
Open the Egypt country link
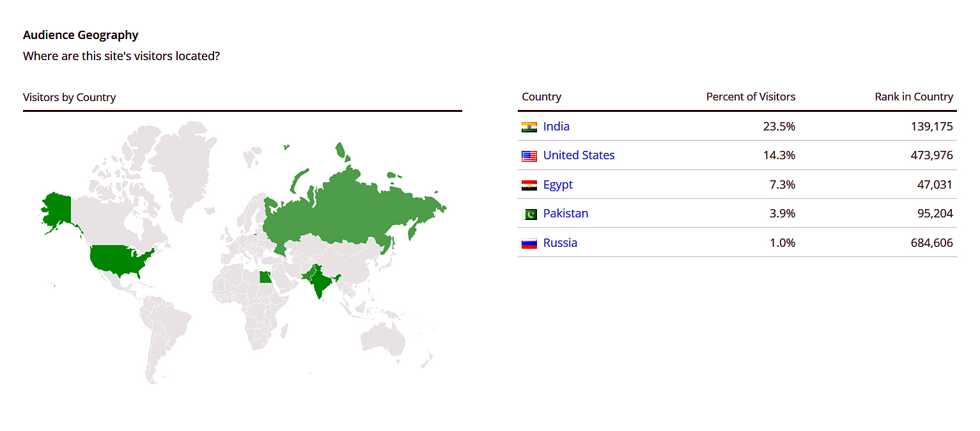point(558,185)
